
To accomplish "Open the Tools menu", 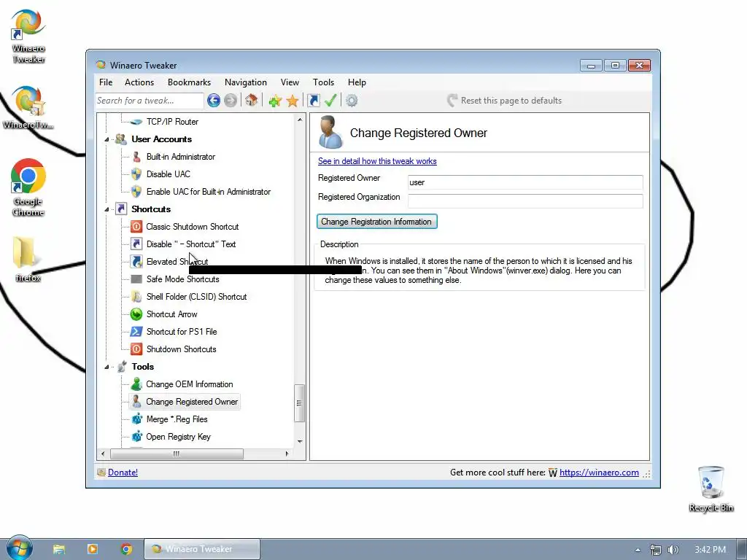I will [323, 82].
